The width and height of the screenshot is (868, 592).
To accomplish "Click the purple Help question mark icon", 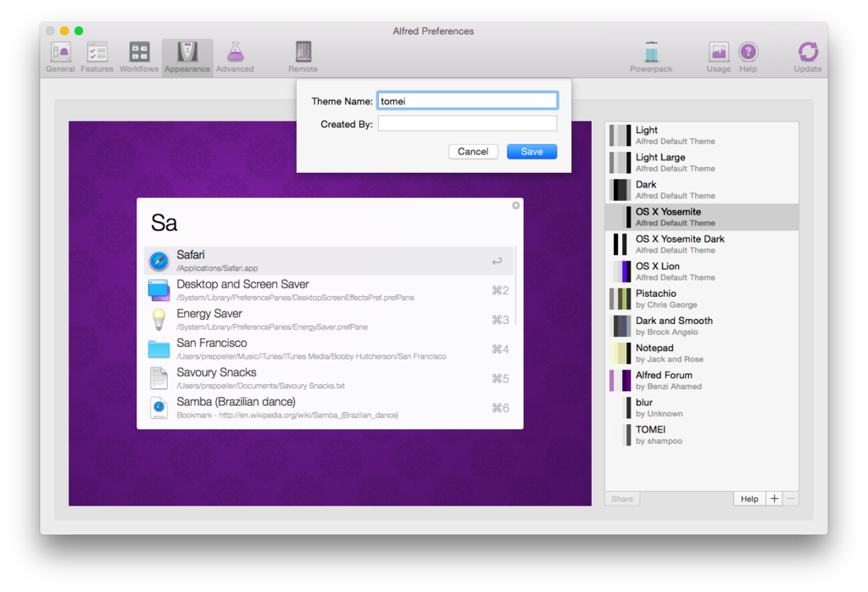I will (748, 52).
